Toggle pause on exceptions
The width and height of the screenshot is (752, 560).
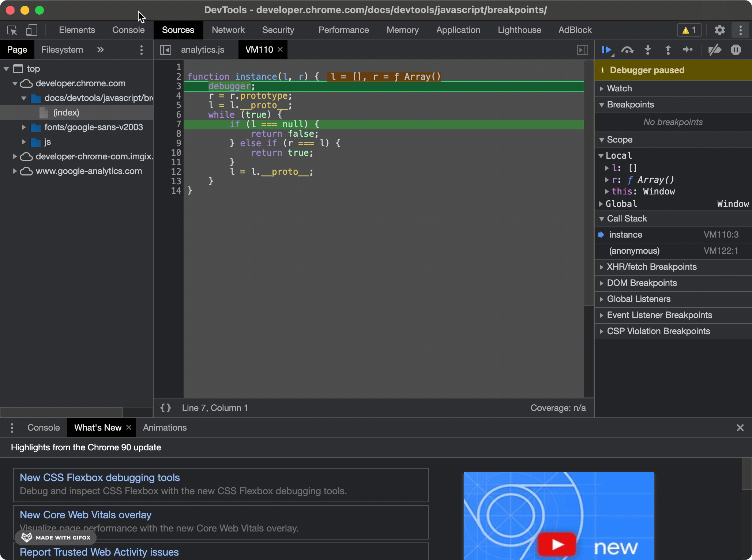point(736,50)
